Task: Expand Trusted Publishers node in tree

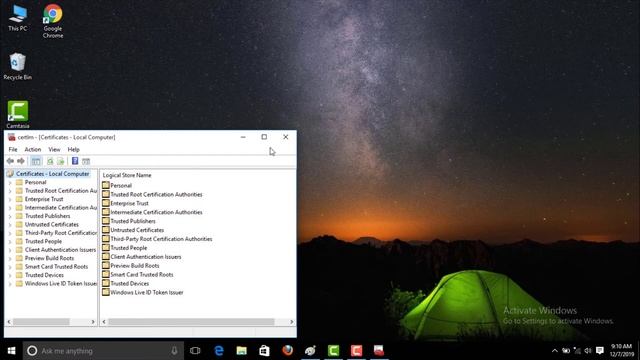Action: pyautogui.click(x=10, y=216)
